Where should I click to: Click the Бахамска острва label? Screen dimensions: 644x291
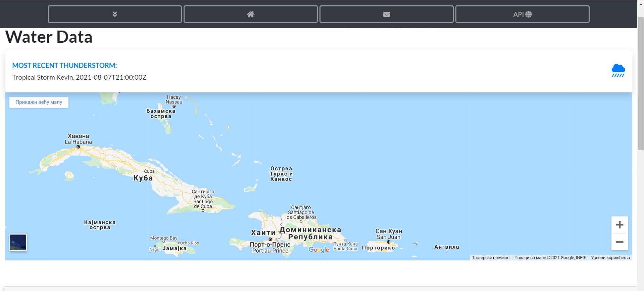coord(161,114)
